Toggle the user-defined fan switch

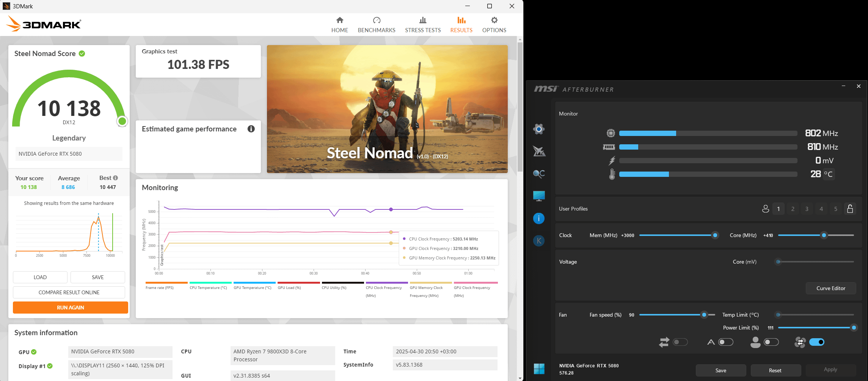click(771, 342)
